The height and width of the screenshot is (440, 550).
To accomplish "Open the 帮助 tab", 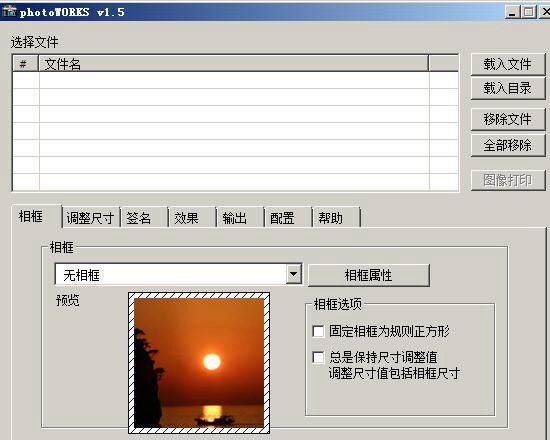I will pos(336,218).
